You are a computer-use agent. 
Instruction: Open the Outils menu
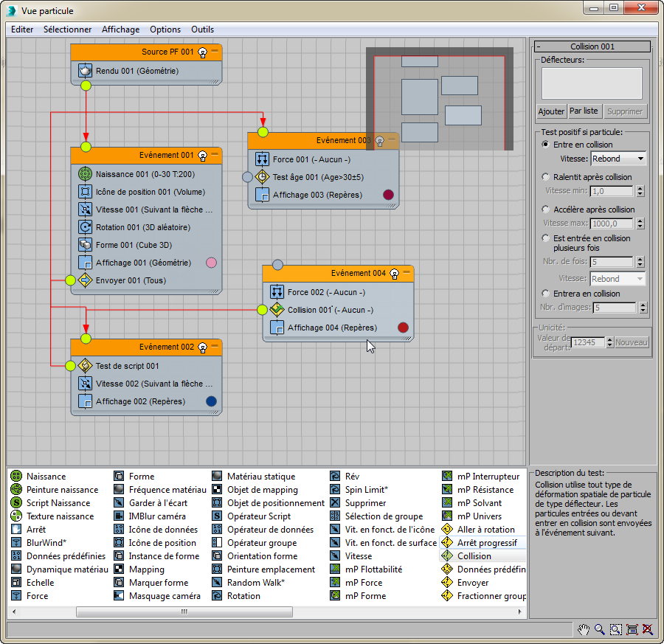tap(202, 30)
